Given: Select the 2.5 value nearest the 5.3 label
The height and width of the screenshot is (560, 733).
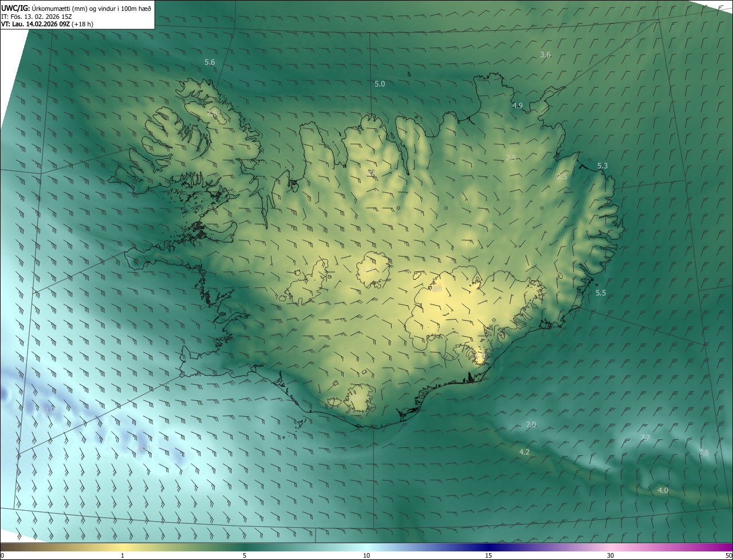Looking at the screenshot, I should tap(562, 177).
